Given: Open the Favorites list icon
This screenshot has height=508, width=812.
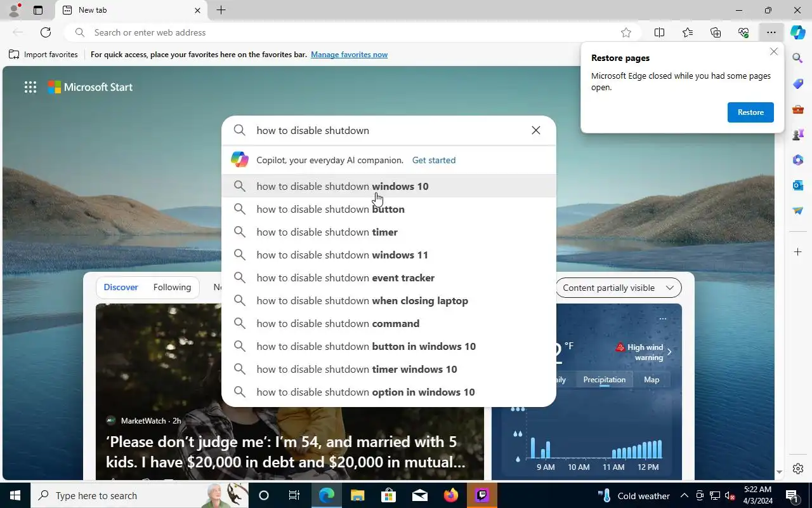Looking at the screenshot, I should 688,32.
